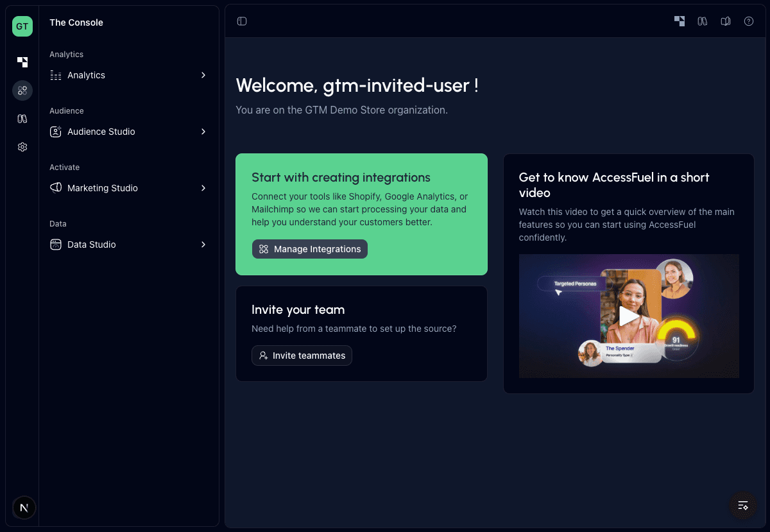Open Marketing Studio from the sidebar
The height and width of the screenshot is (532, 770).
(x=103, y=188)
